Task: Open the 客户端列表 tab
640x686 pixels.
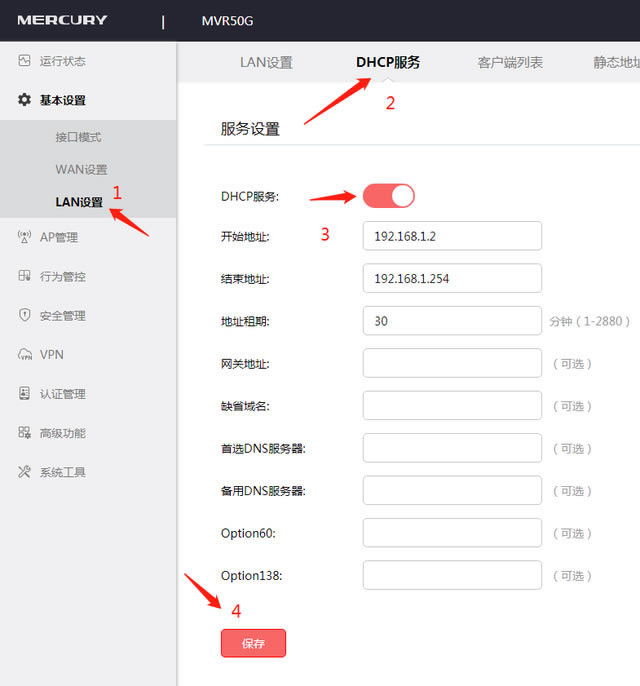Action: click(510, 62)
